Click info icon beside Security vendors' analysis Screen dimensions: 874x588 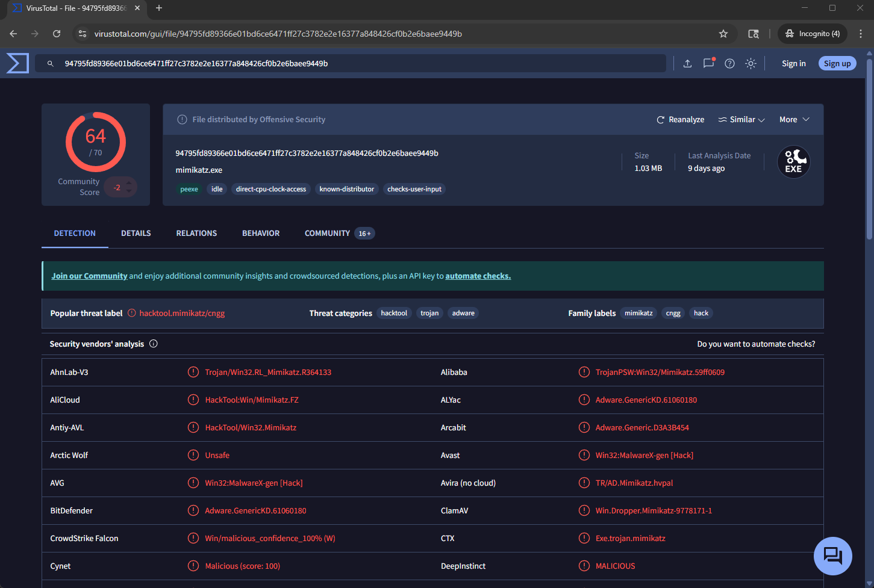pyautogui.click(x=154, y=344)
